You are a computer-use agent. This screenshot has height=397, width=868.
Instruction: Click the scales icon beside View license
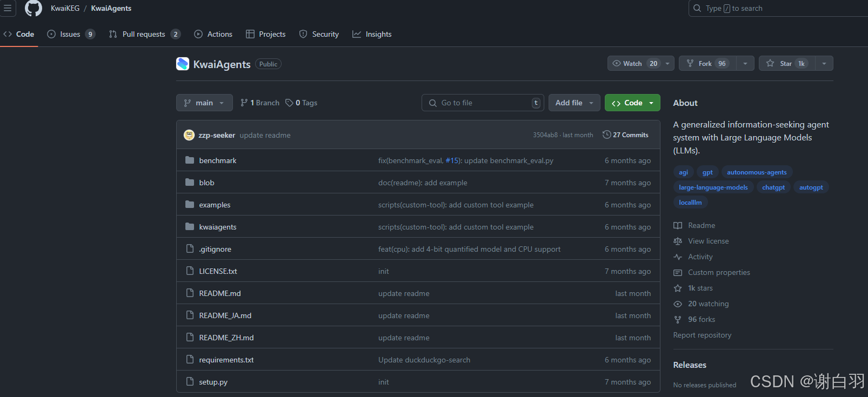[x=678, y=241]
